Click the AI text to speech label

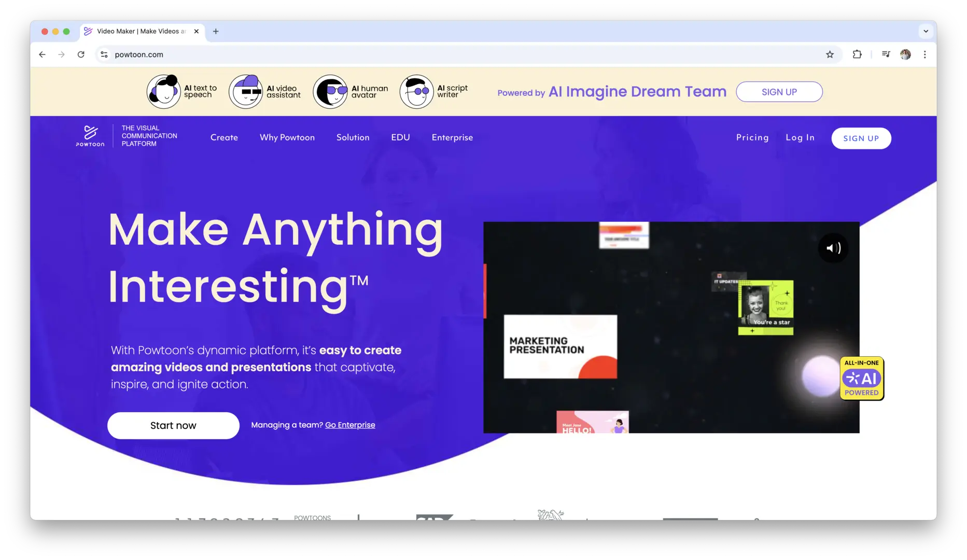pyautogui.click(x=200, y=91)
